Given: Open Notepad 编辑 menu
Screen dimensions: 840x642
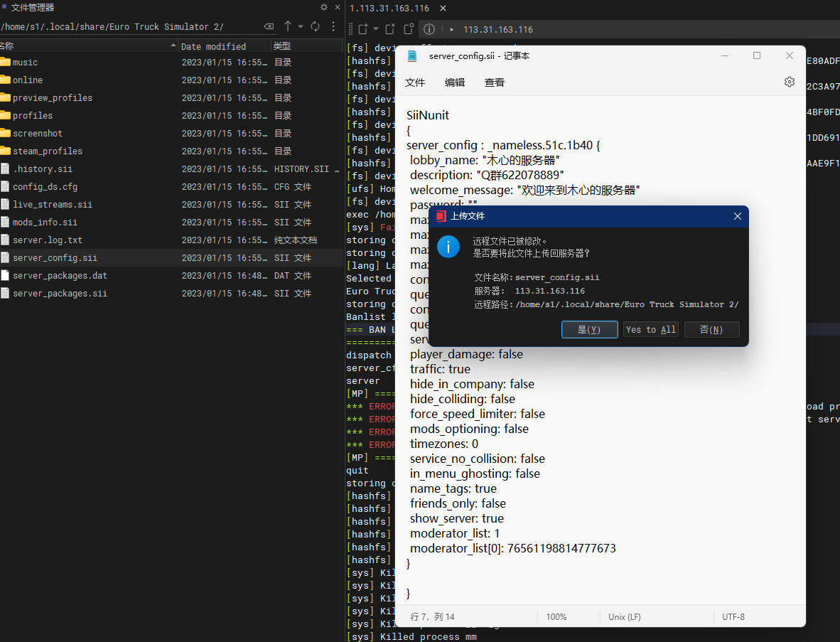Looking at the screenshot, I should tap(454, 82).
